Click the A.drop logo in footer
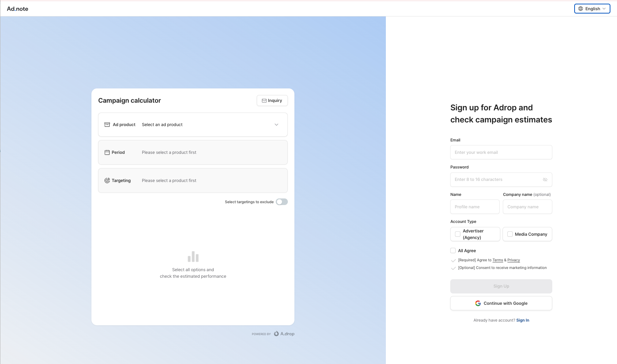Screen dimensions: 617x364 click(x=284, y=334)
